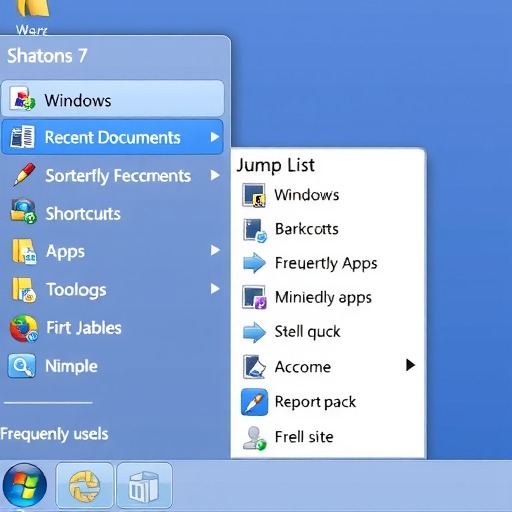Click the Windows program icon in start menu

(22, 98)
